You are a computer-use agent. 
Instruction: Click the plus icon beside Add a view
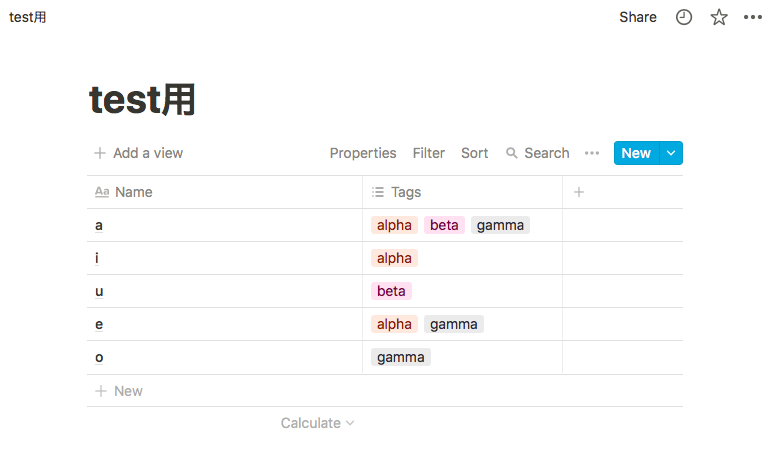tap(100, 153)
